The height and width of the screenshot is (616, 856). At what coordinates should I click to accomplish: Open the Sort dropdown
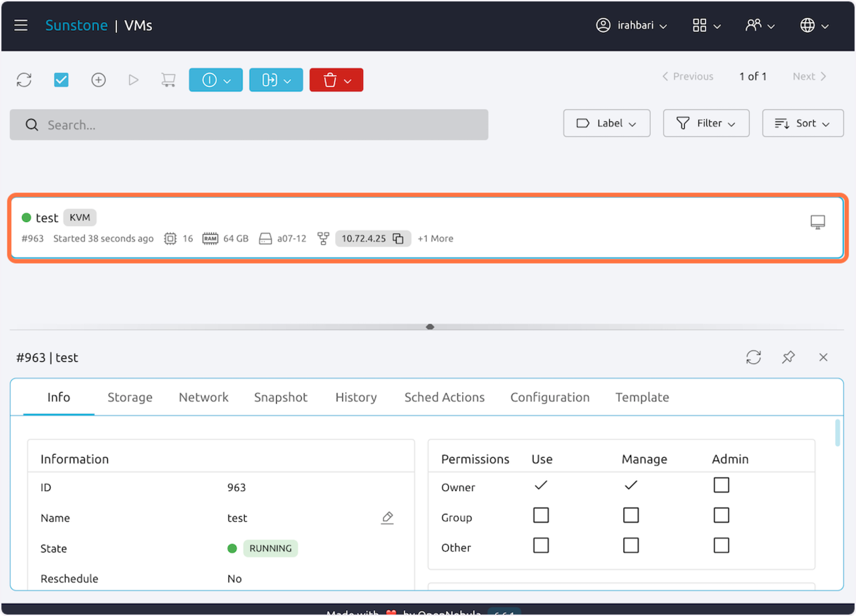click(802, 123)
